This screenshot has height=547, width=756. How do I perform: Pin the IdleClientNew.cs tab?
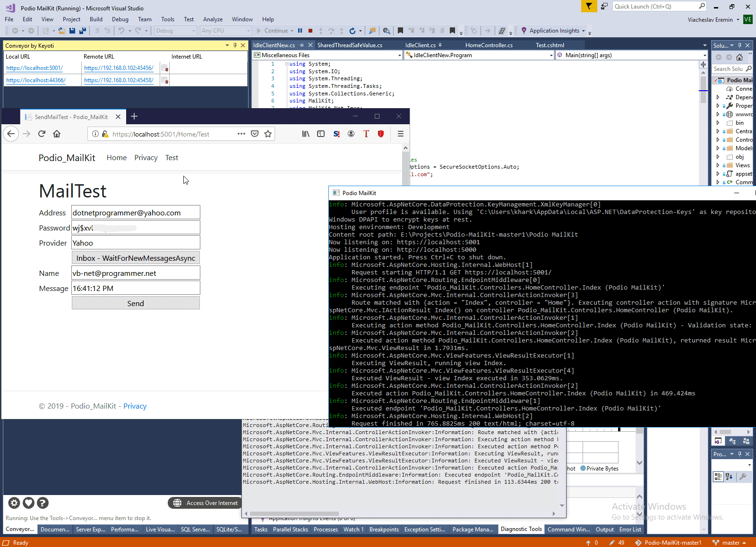pyautogui.click(x=302, y=45)
